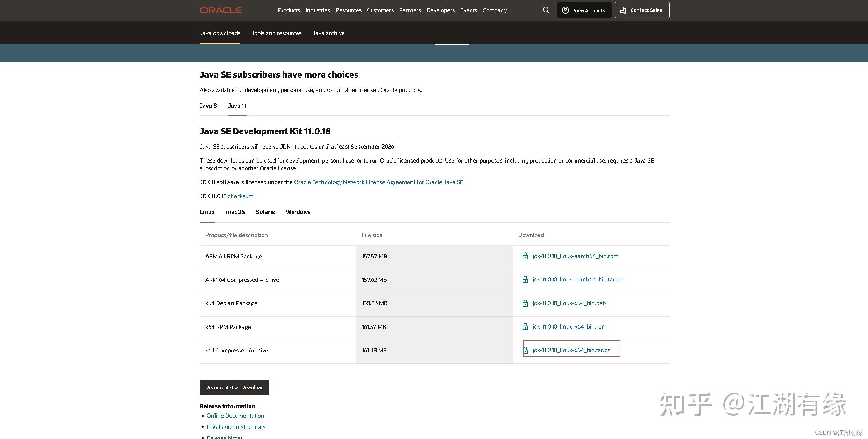868x439 pixels.
Task: Click lock icon beside x64 deb download
Action: pos(525,303)
